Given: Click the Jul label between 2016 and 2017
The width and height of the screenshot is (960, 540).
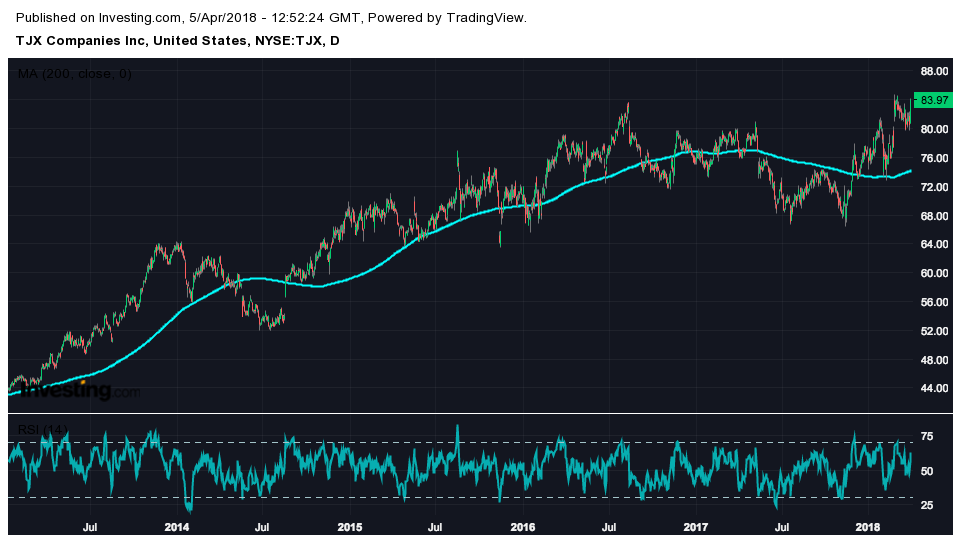Looking at the screenshot, I should 609,527.
